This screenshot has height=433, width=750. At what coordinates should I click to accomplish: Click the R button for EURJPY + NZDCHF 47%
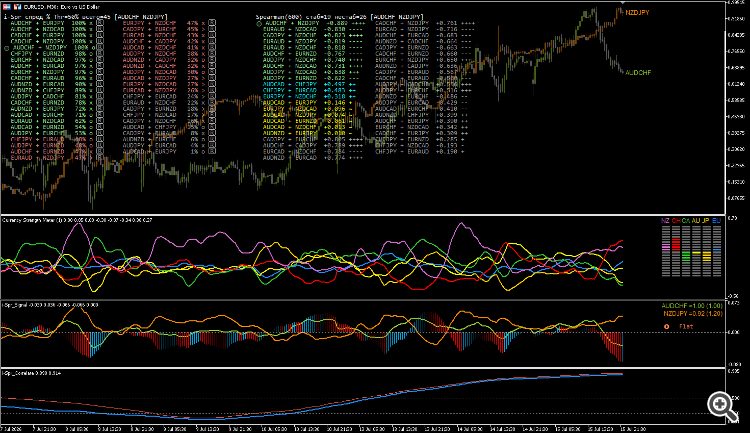click(x=212, y=23)
